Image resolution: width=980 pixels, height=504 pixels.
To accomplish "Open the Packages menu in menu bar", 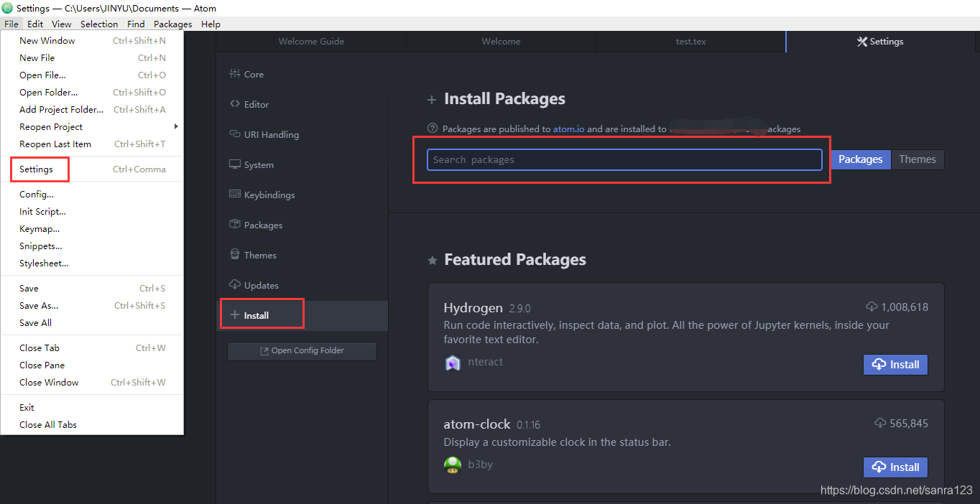I will [x=173, y=24].
